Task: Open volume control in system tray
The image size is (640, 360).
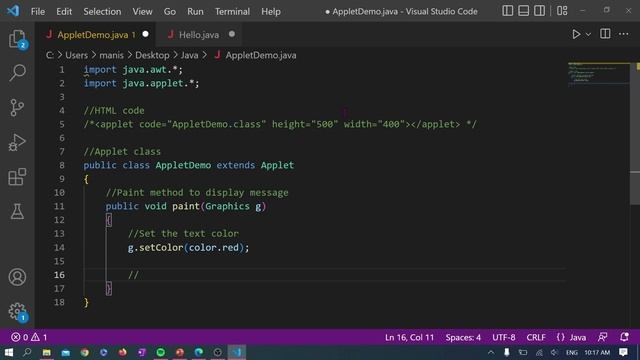Action: tap(554, 352)
